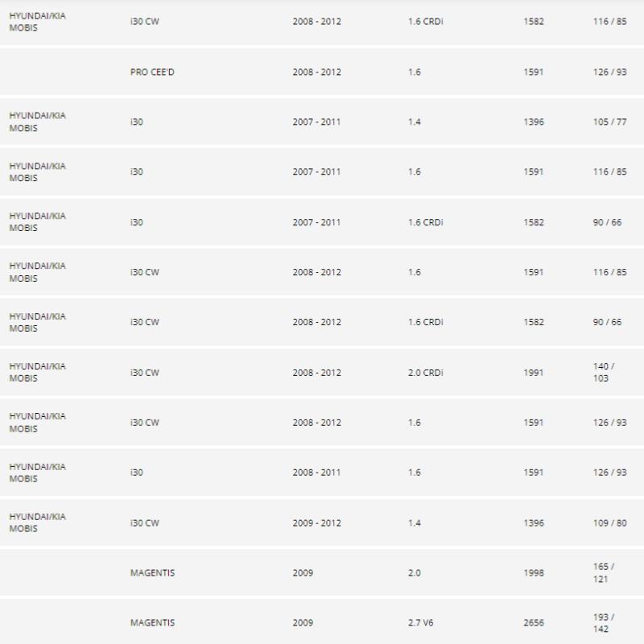Image resolution: width=644 pixels, height=644 pixels.
Task: Select the 165 / 121 power cell
Action: 603,573
